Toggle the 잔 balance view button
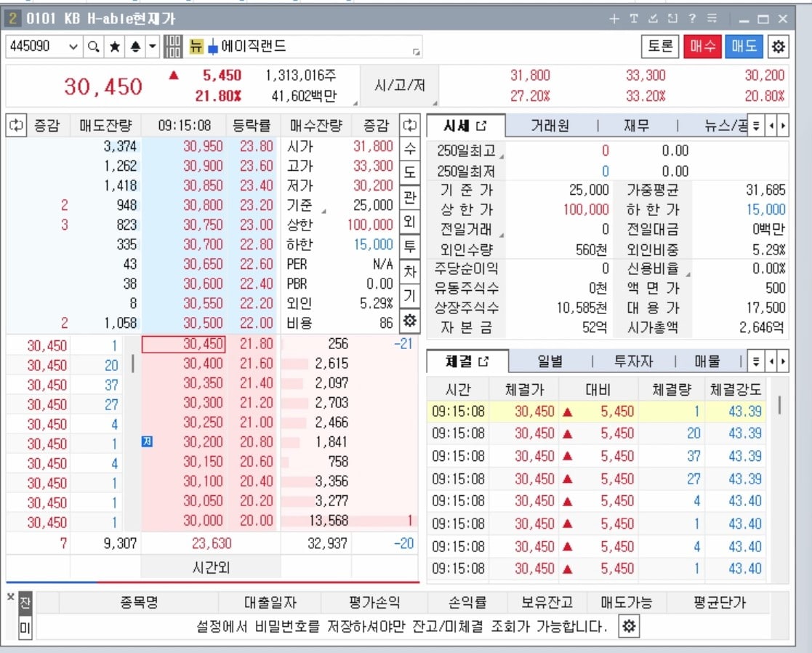 pyautogui.click(x=25, y=604)
